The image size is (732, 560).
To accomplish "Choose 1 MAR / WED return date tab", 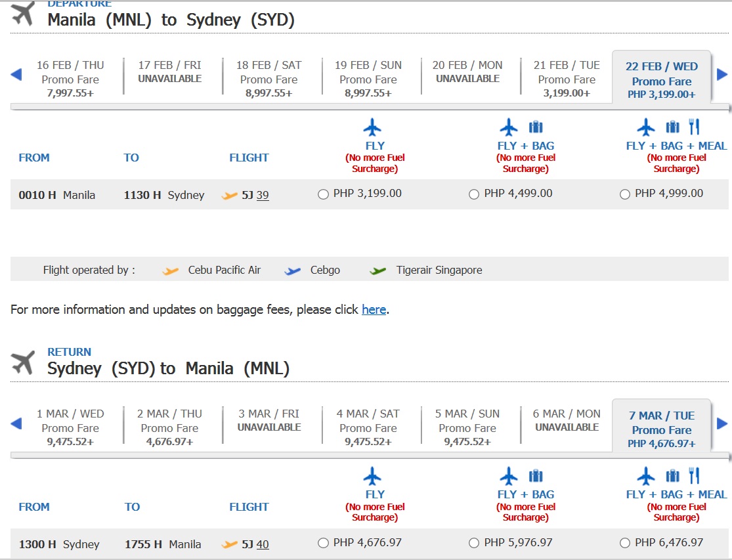I will pyautogui.click(x=70, y=427).
